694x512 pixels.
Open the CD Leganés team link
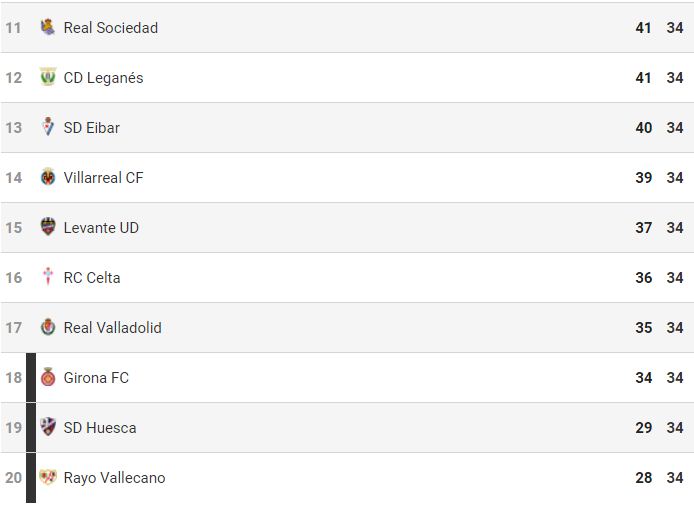103,78
